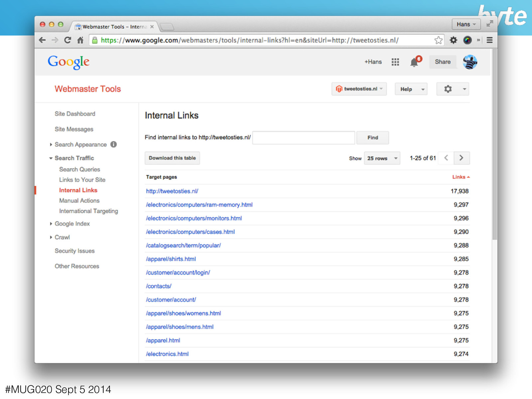Open the cases.html link
This screenshot has height=399, width=532.
coord(190,232)
